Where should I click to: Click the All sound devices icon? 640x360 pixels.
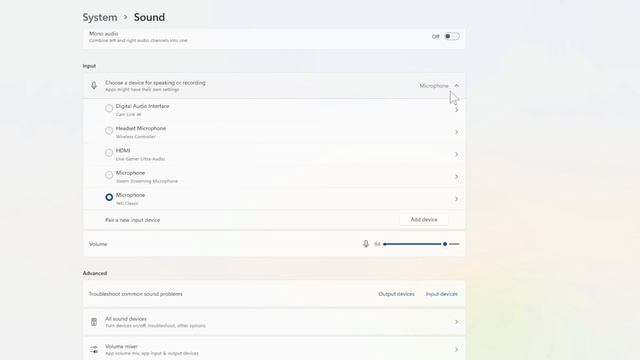point(94,322)
